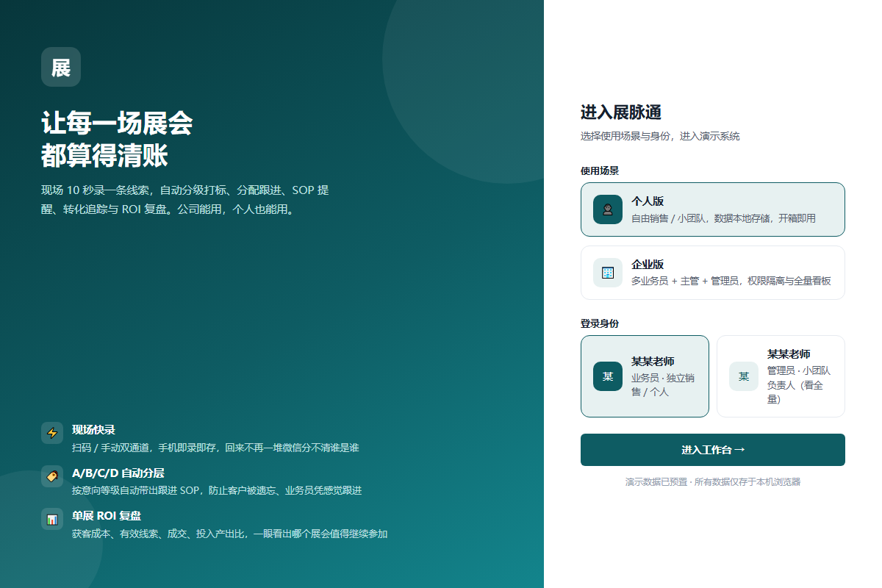Click the chart icon beside 单展 ROI 复盘
882x588 pixels.
coord(52,519)
